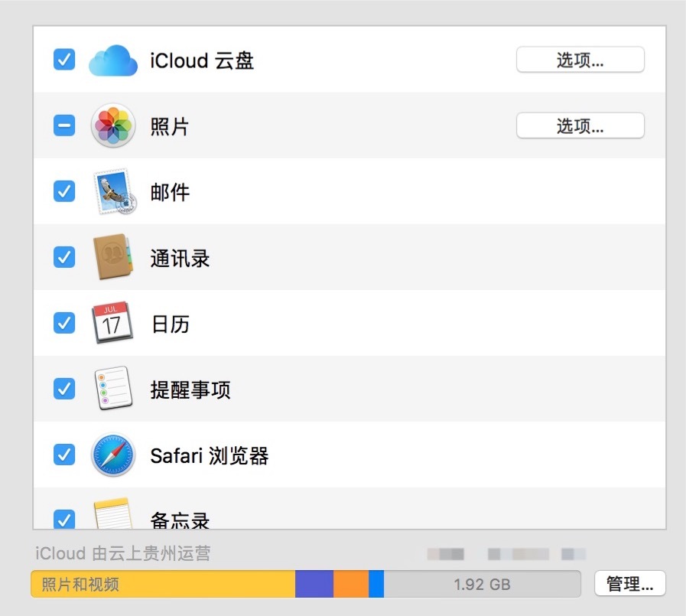Select the 通讯录 label text
The image size is (686, 616).
point(180,258)
